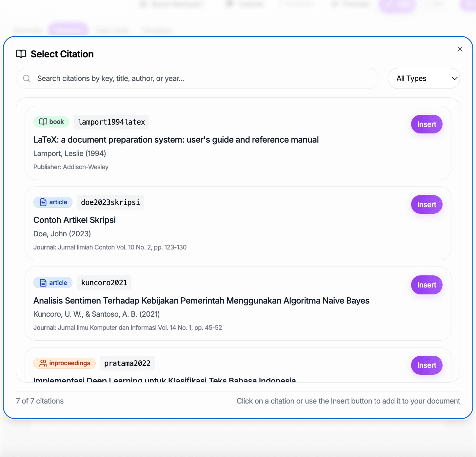The height and width of the screenshot is (457, 476).
Task: Click the search citations input field
Action: tap(197, 78)
